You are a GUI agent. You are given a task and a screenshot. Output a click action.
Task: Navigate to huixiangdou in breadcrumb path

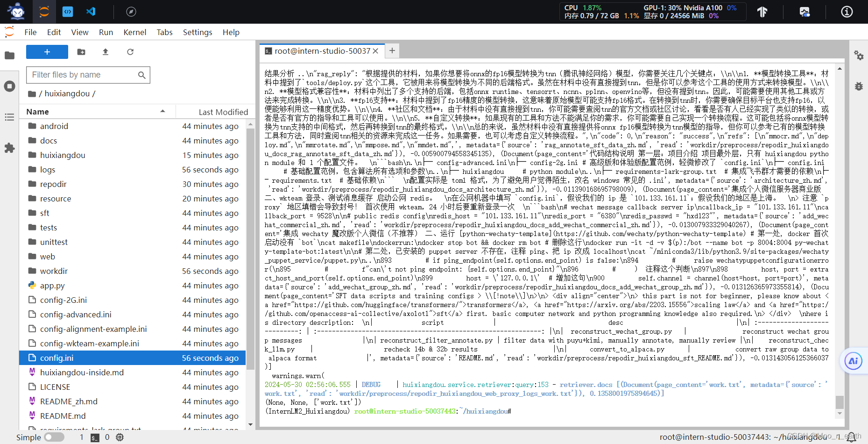tap(67, 94)
